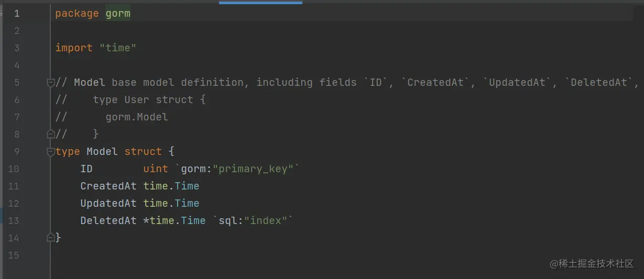Click the "index" sql tag string
Image resolution: width=644 pixels, height=279 pixels.
pyautogui.click(x=266, y=220)
